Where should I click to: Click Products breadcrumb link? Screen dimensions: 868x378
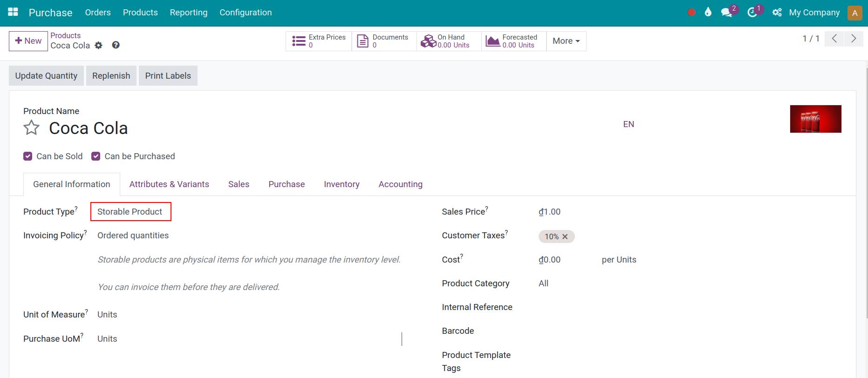pos(66,35)
